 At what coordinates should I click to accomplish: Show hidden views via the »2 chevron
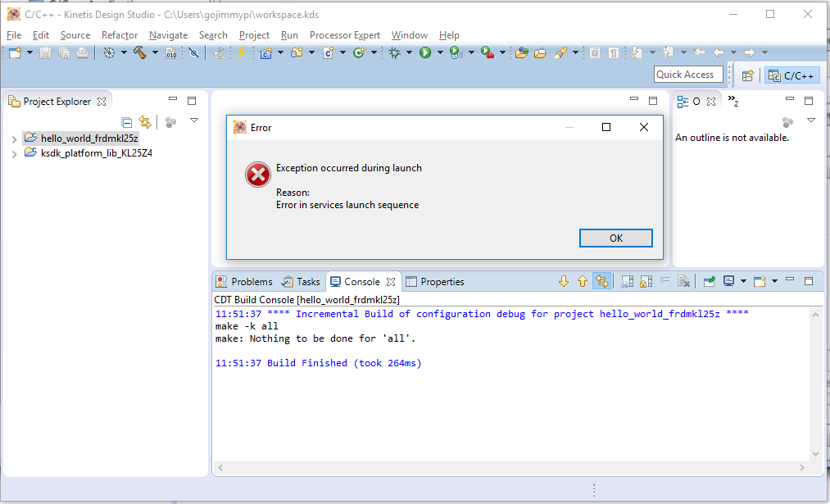click(x=732, y=100)
